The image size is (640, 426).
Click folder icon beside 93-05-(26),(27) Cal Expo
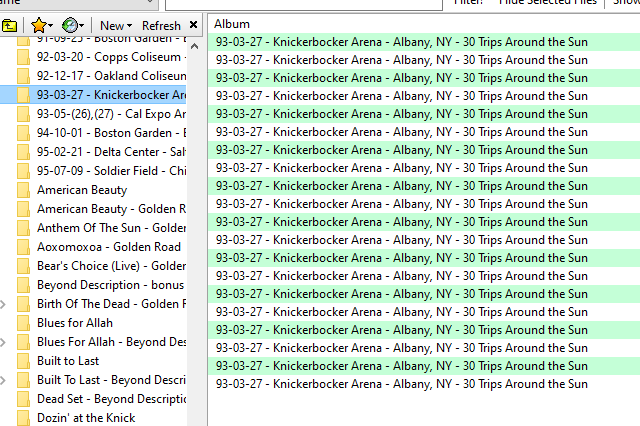(x=23, y=114)
